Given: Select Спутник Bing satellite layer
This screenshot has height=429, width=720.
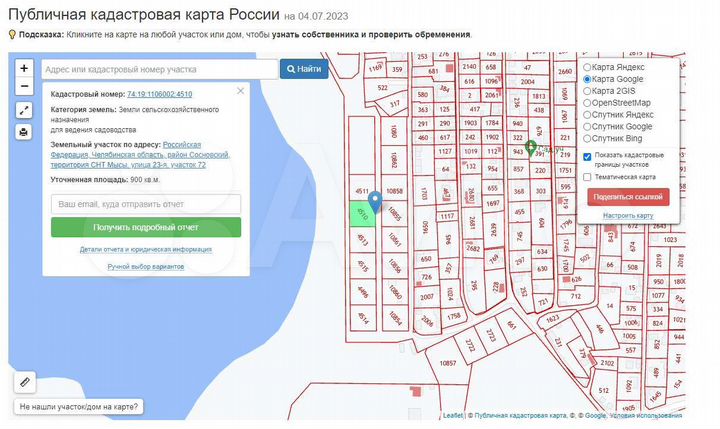Looking at the screenshot, I should (613, 139).
